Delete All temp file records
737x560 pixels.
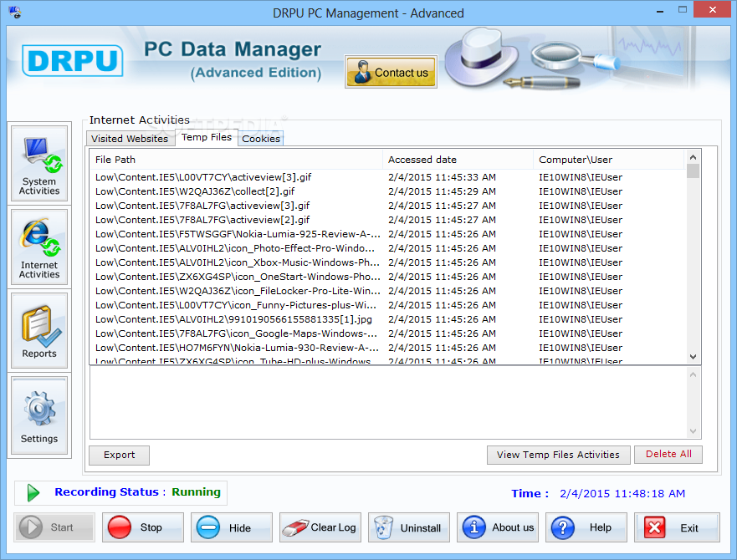pyautogui.click(x=668, y=455)
